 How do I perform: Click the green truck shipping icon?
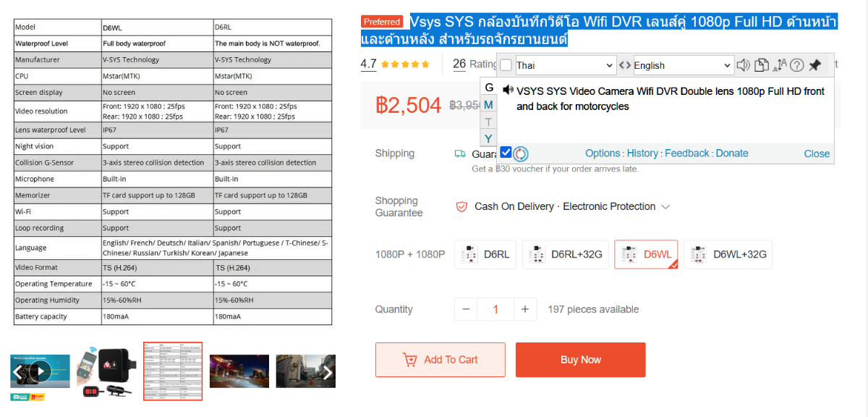(x=460, y=153)
